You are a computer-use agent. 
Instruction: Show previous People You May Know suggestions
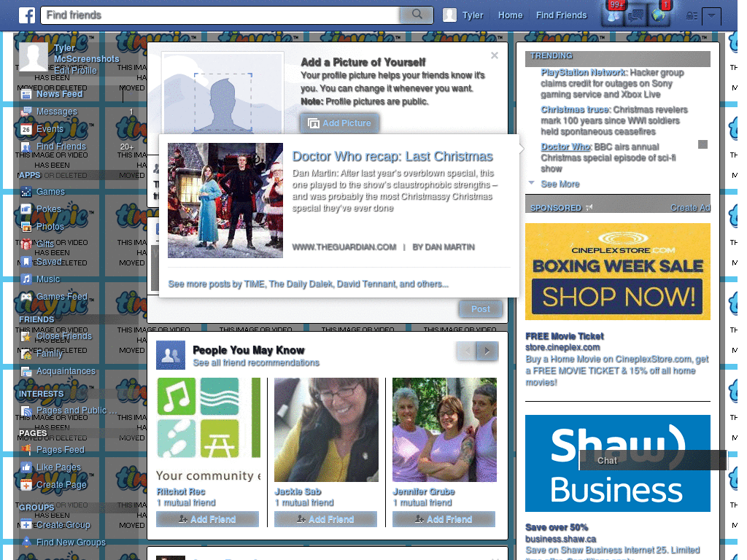point(467,351)
